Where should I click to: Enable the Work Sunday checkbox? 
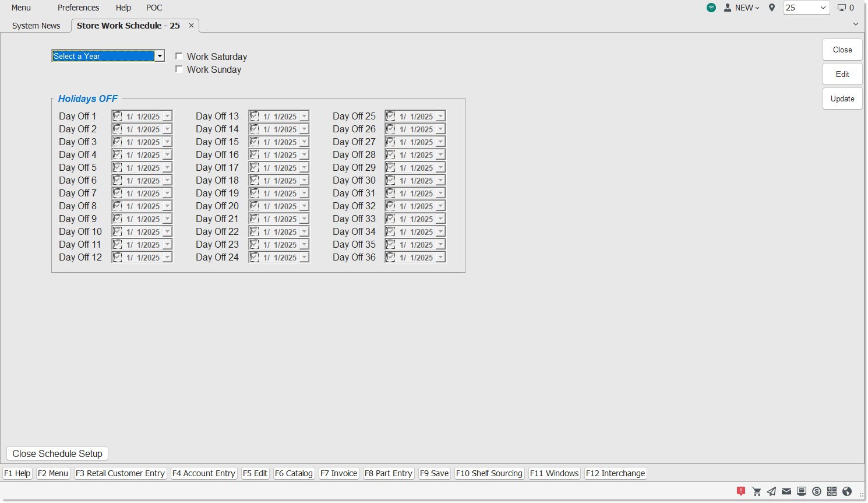[x=179, y=69]
